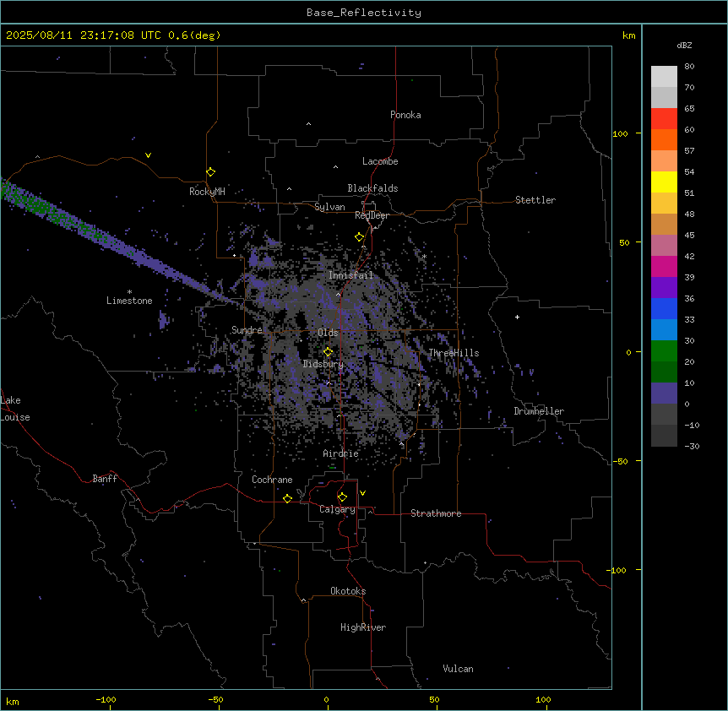Click the Olds town label
The width and height of the screenshot is (728, 711).
328,333
